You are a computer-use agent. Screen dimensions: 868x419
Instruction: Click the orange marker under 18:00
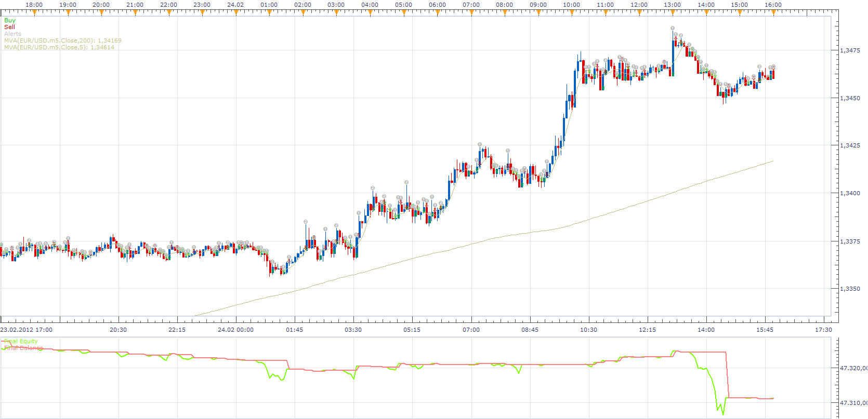pos(34,12)
